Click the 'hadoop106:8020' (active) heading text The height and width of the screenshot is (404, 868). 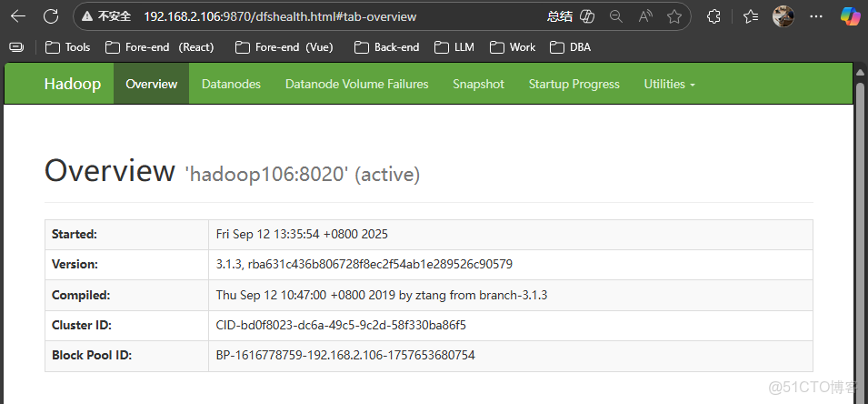pos(303,175)
